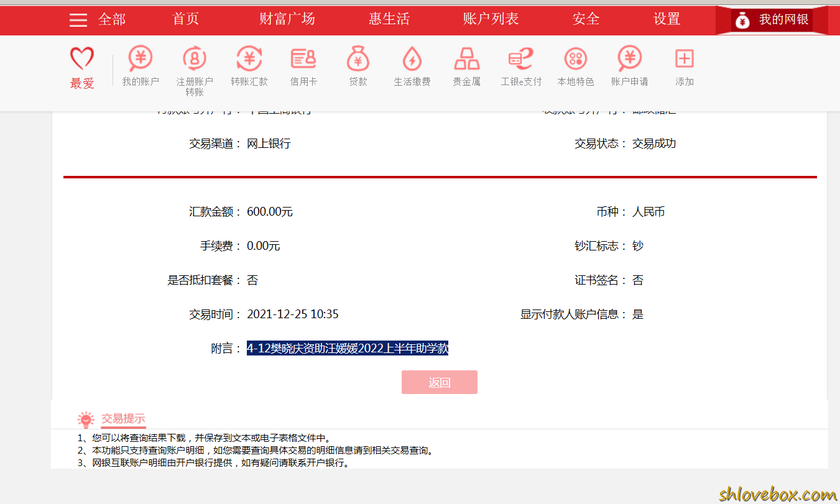Click the 返回 button
Image resolution: width=840 pixels, height=504 pixels.
pos(440,382)
